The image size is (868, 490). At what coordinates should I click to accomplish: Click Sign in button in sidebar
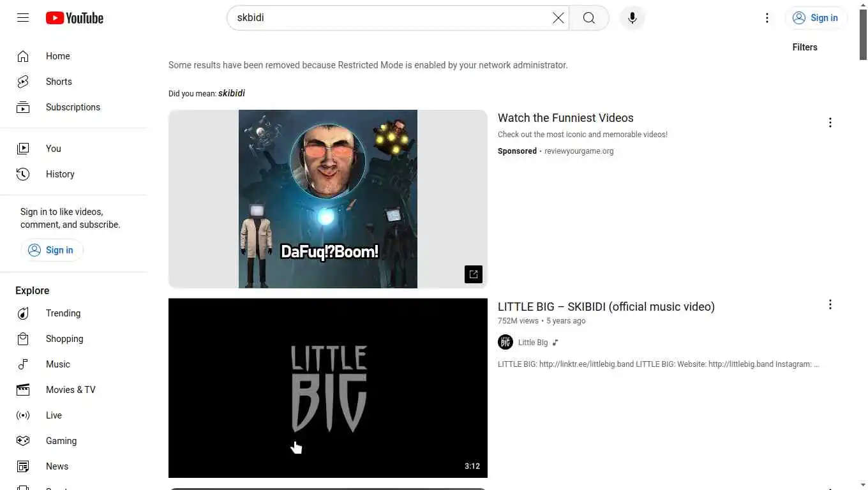tap(52, 250)
